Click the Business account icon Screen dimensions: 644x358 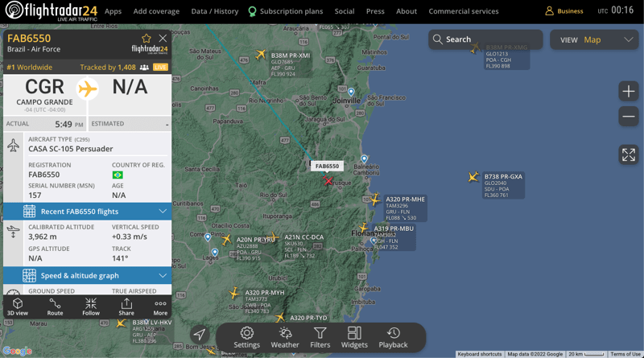(x=549, y=11)
